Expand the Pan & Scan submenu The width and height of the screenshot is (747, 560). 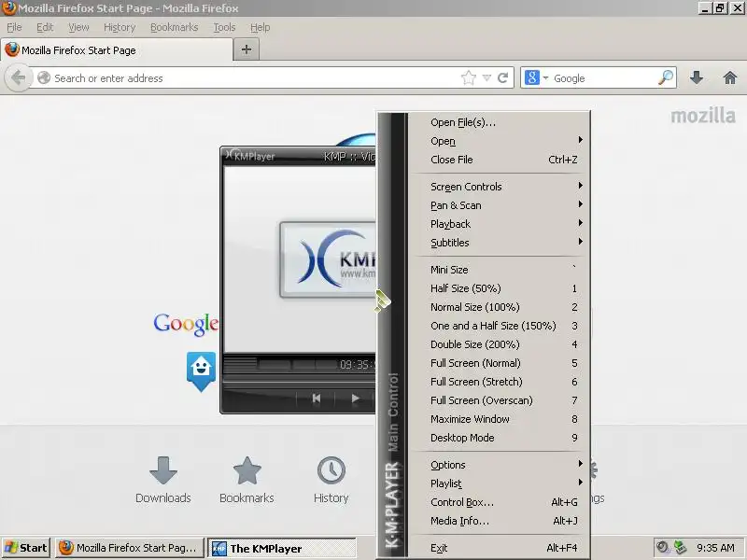(x=500, y=205)
